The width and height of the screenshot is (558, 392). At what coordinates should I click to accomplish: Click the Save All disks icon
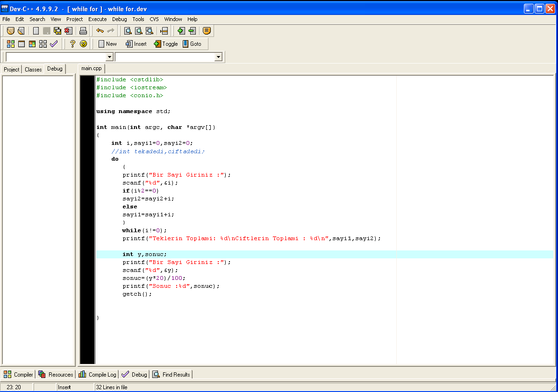[x=57, y=31]
